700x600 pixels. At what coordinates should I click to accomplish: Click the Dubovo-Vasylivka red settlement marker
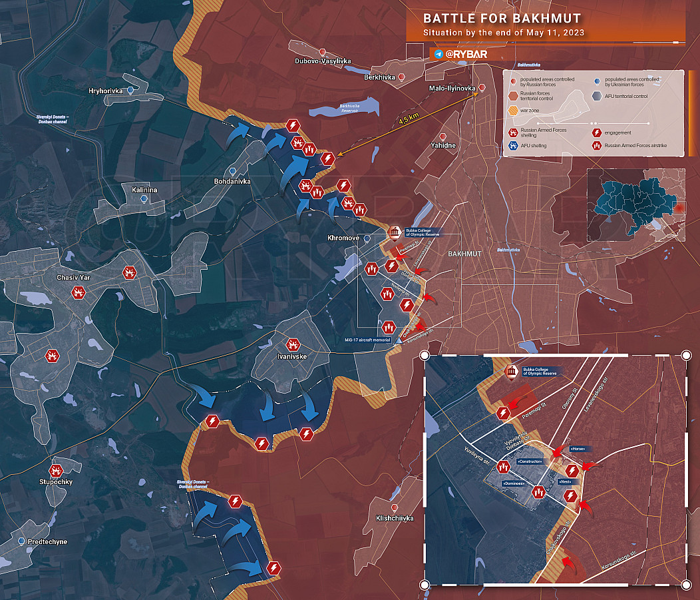click(323, 52)
